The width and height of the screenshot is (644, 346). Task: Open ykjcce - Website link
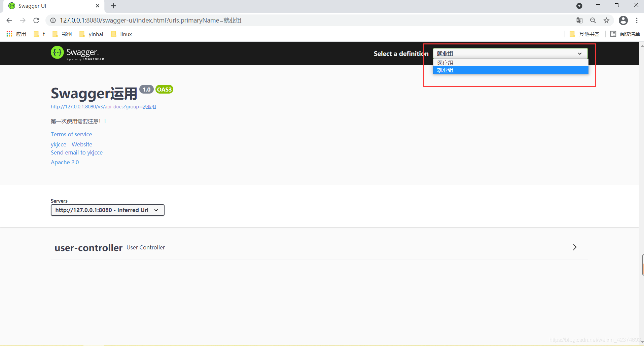(x=71, y=144)
